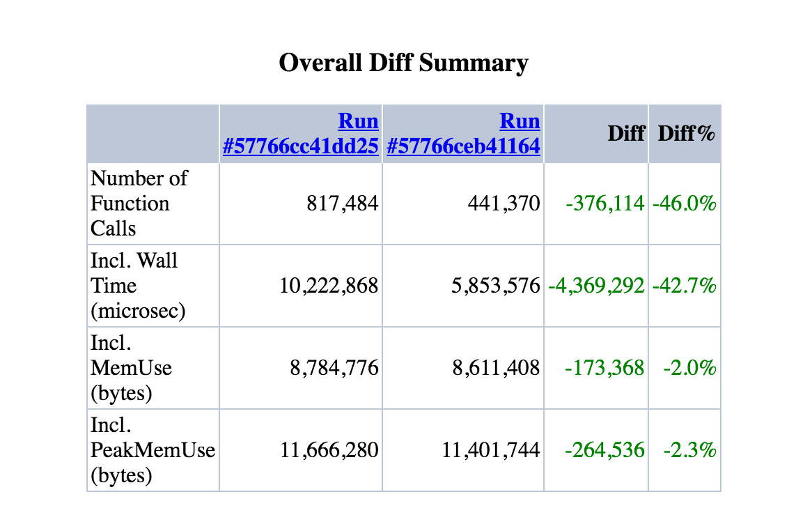Select the Incl. PeakMemUse (bytes) label
The width and height of the screenshot is (812, 531).
153,450
